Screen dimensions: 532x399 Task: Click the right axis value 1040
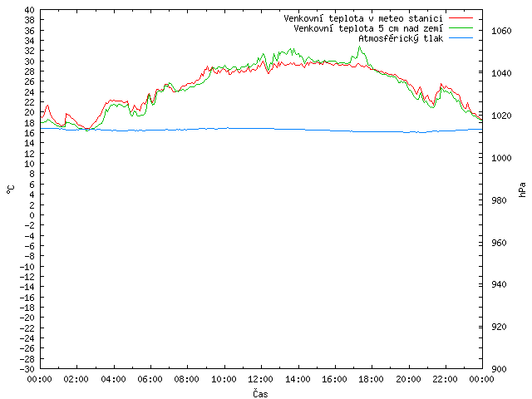(x=501, y=73)
